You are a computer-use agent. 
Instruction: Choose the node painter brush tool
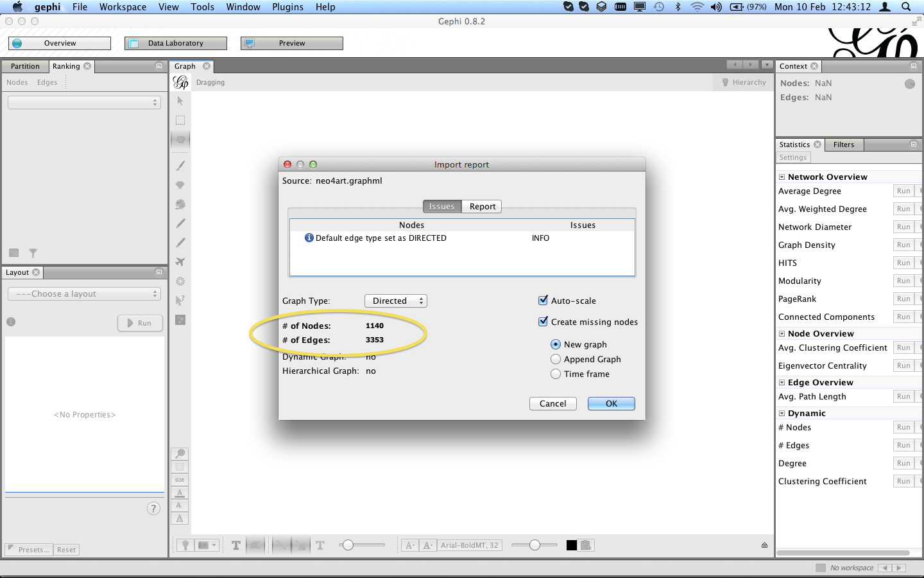(x=180, y=166)
